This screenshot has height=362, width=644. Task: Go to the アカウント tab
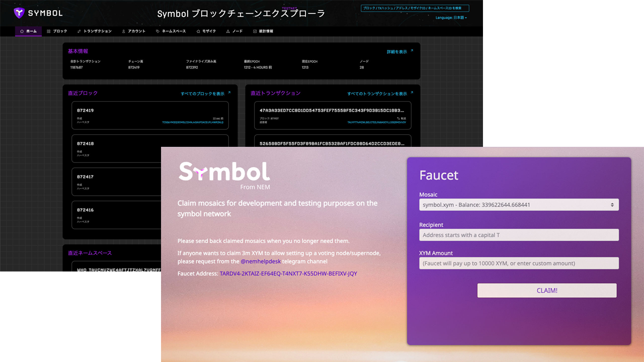coord(134,31)
